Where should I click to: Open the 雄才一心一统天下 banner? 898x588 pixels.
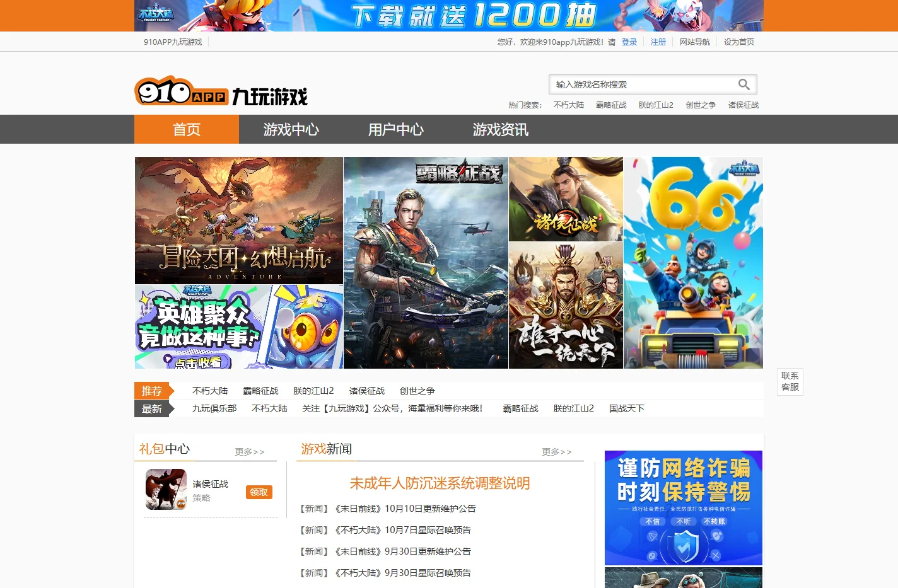[x=566, y=306]
